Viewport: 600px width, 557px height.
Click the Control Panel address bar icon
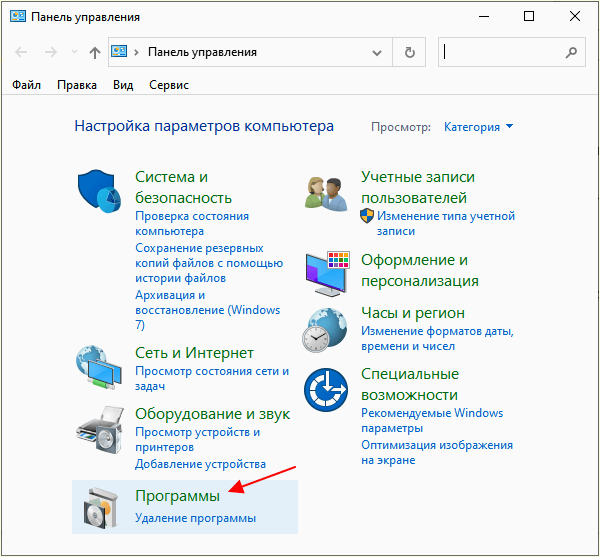(119, 51)
